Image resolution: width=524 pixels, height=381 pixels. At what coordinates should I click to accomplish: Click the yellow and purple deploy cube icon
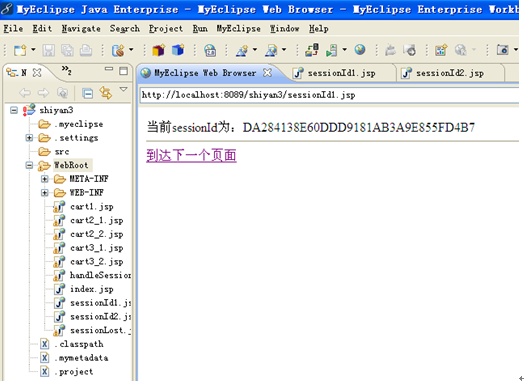coord(159,50)
